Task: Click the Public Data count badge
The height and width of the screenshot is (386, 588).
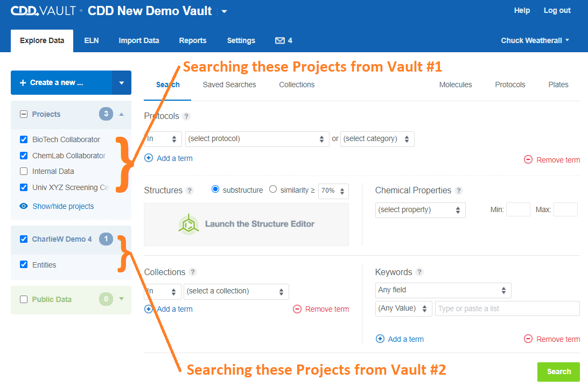Action: (x=106, y=299)
